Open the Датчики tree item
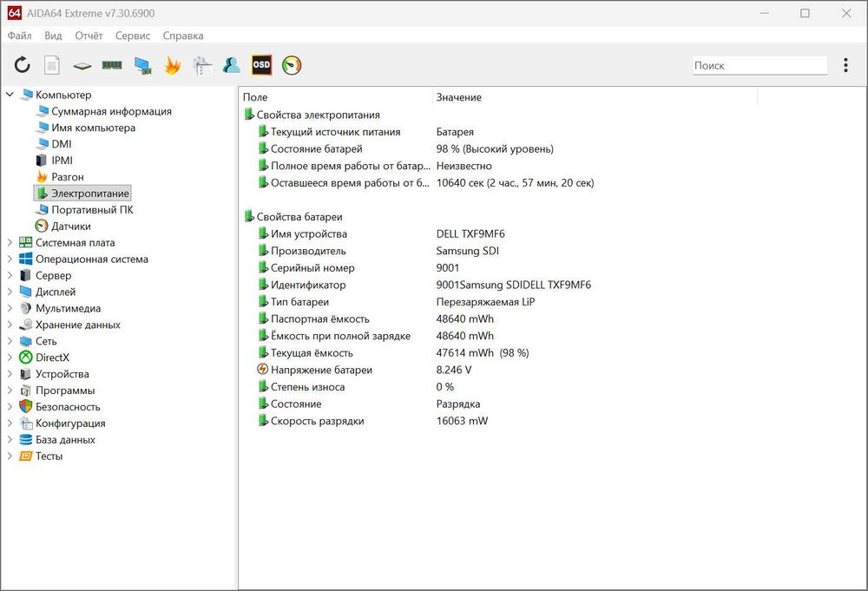 tap(63, 227)
